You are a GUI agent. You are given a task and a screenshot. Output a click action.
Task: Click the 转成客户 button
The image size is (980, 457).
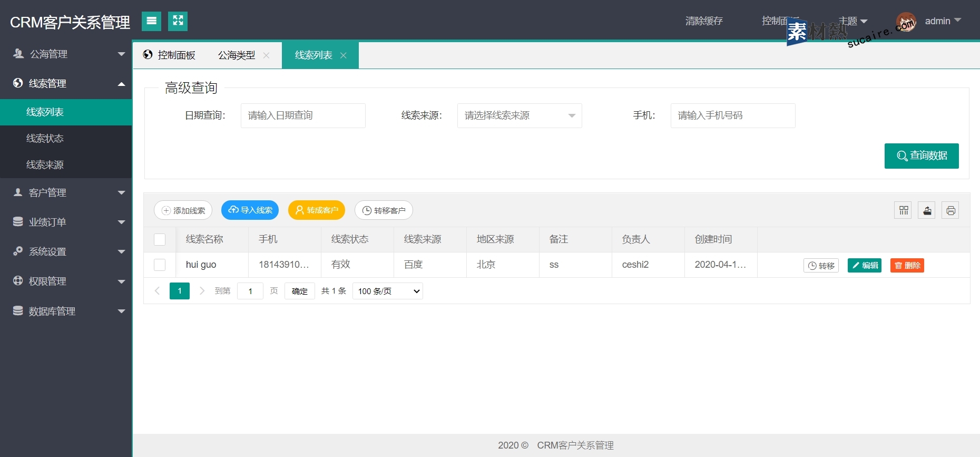317,210
